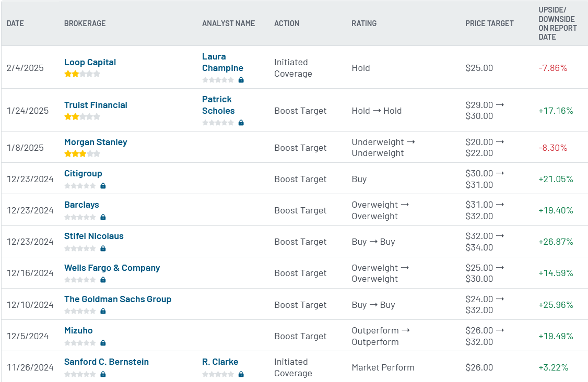
Task: Select the 1/24/2025 date cell
Action: [28, 111]
